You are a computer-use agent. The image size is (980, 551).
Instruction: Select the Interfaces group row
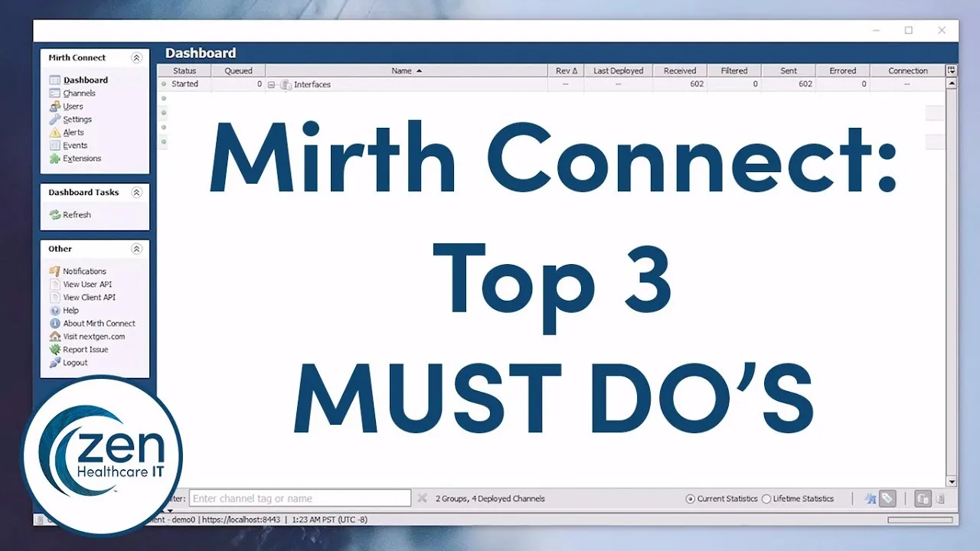pos(552,84)
